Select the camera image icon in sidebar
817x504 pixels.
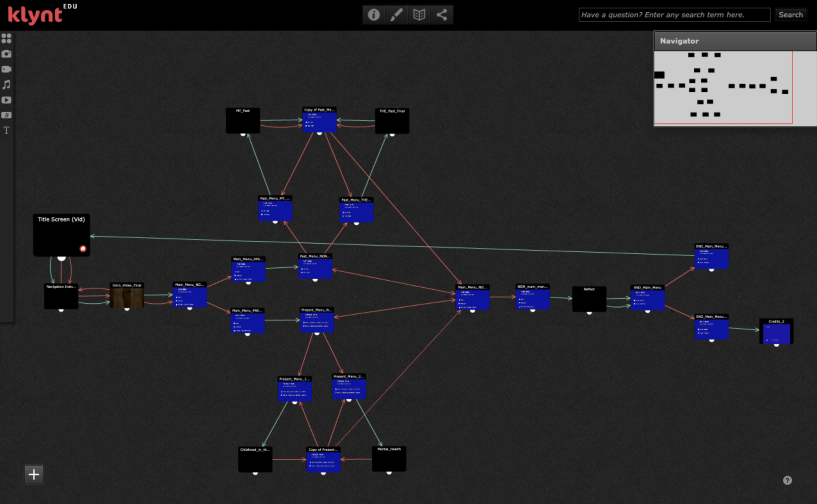click(x=7, y=54)
